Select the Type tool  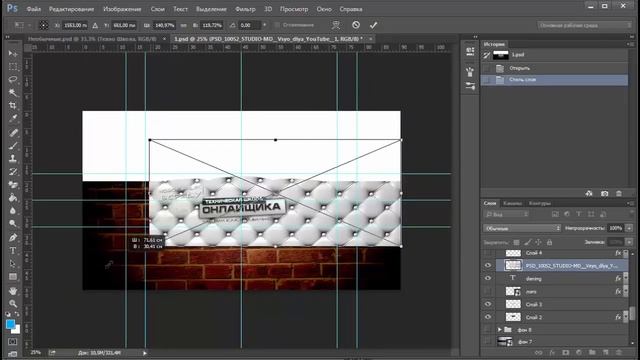[x=13, y=250]
